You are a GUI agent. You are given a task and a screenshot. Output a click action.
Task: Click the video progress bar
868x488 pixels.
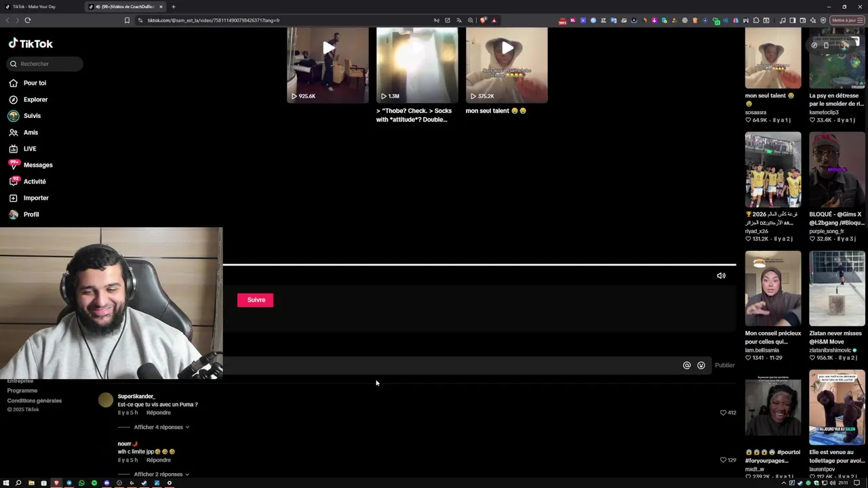pos(479,264)
